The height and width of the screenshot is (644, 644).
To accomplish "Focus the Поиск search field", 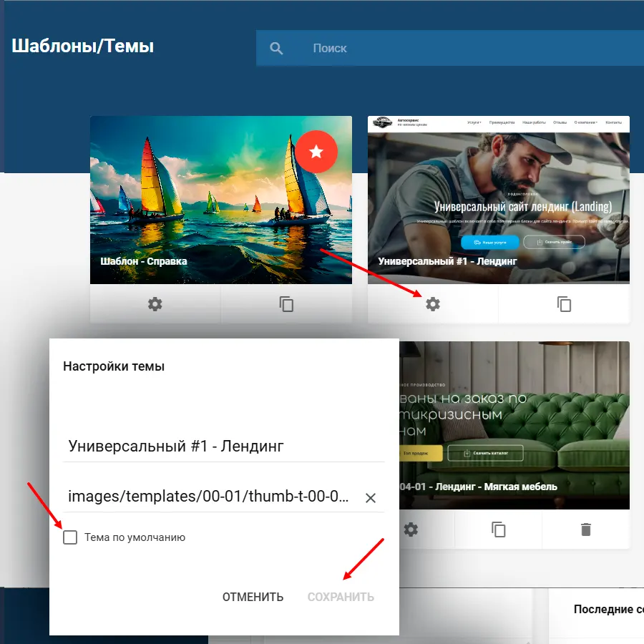I will pos(429,49).
